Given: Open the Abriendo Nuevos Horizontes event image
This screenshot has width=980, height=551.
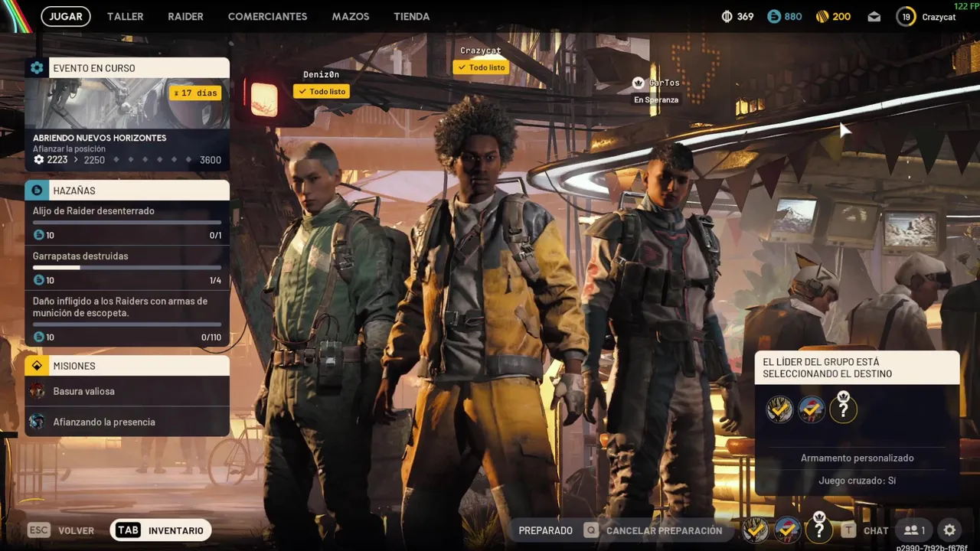Looking at the screenshot, I should click(127, 103).
